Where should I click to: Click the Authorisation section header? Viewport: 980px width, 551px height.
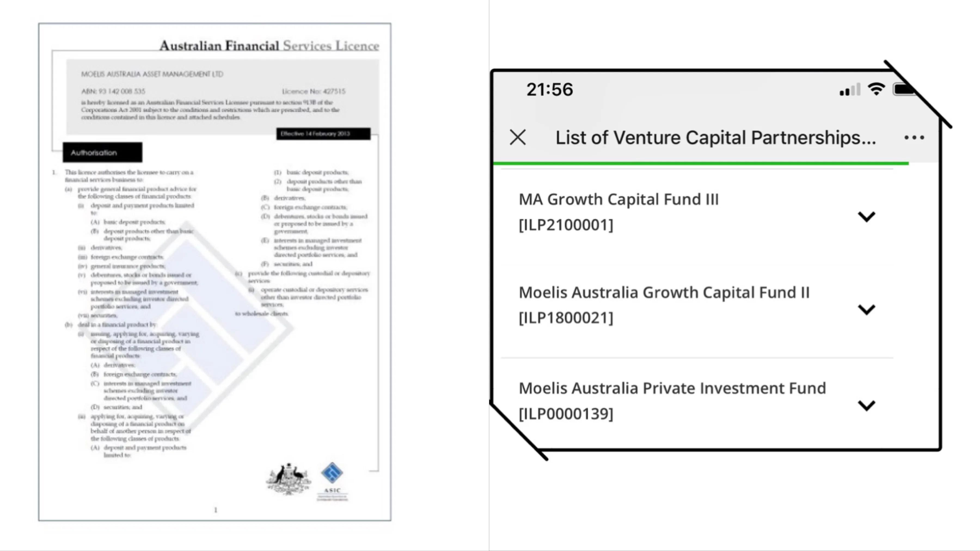point(103,152)
